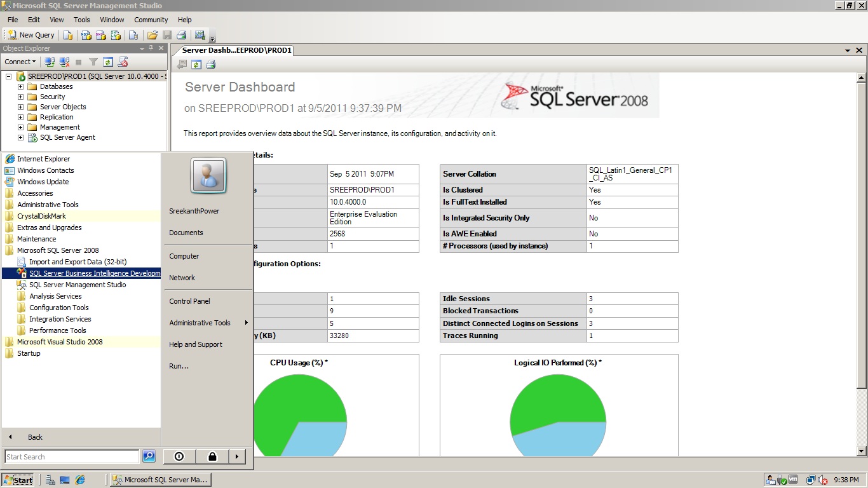868x488 pixels.
Task: Expand the Server Objects tree node
Action: [20, 107]
